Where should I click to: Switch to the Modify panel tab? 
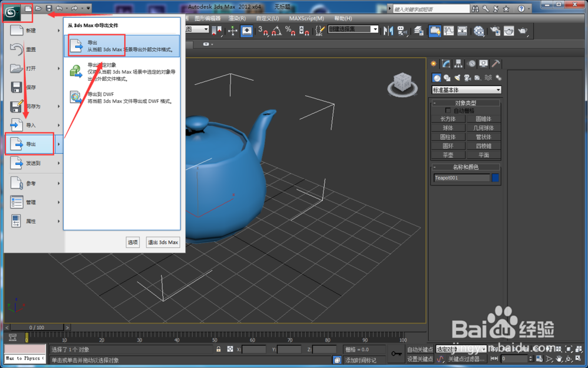(446, 64)
